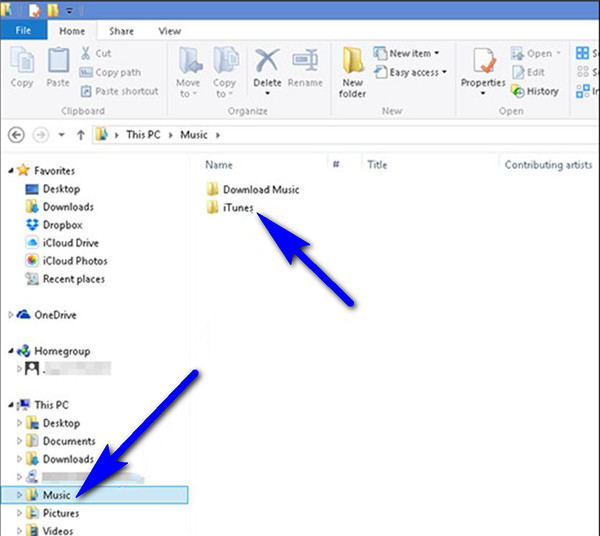Screen dimensions: 600x536
Task: Click the music folder icon in address bar
Action: point(102,135)
